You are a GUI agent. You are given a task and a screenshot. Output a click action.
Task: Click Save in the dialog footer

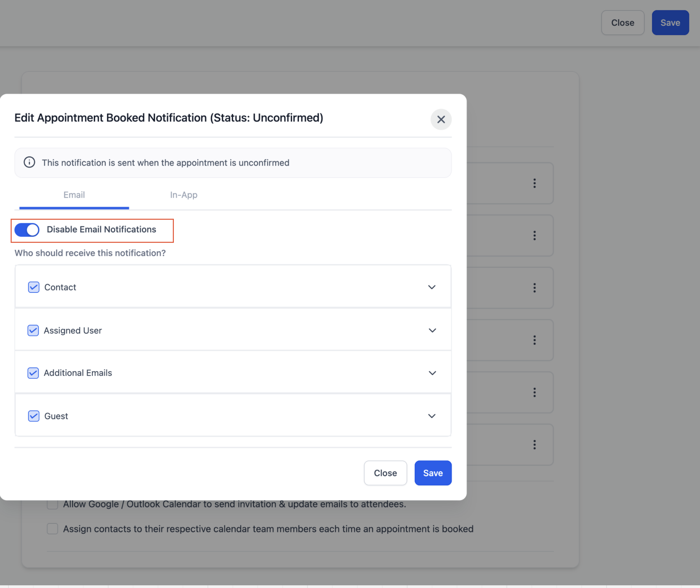[x=433, y=473]
